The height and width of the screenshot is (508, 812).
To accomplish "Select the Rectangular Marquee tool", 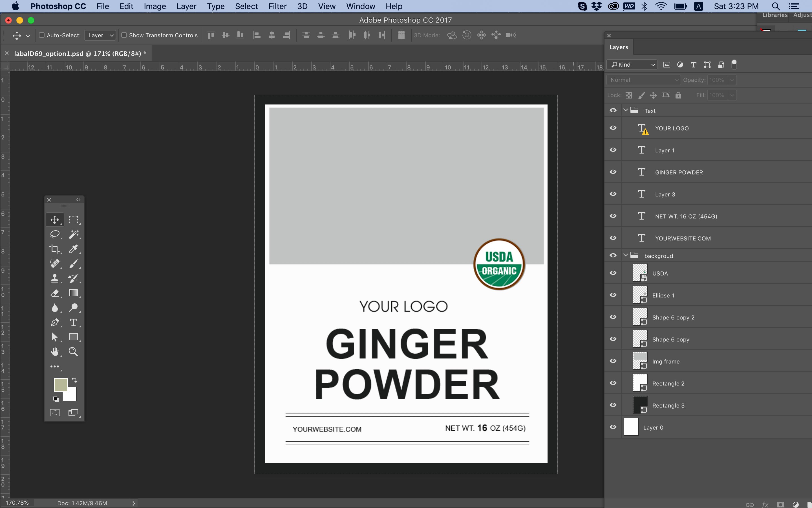I will (74, 220).
